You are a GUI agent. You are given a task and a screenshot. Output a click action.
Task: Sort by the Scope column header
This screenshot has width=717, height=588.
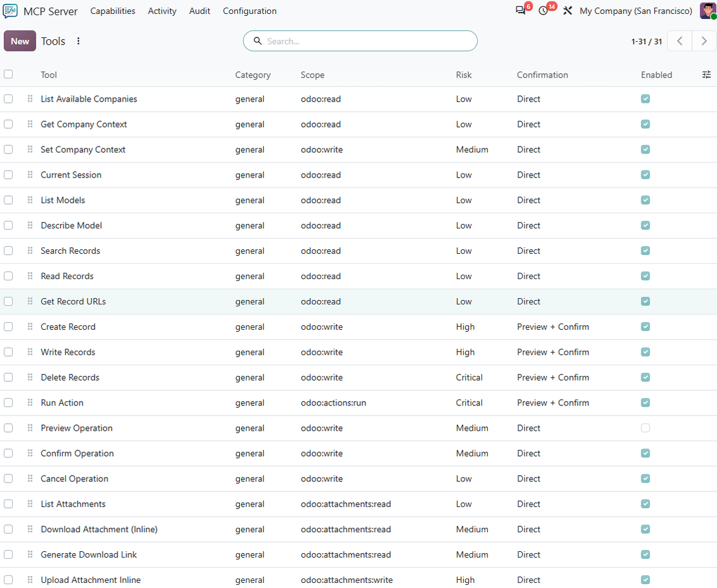(x=312, y=75)
